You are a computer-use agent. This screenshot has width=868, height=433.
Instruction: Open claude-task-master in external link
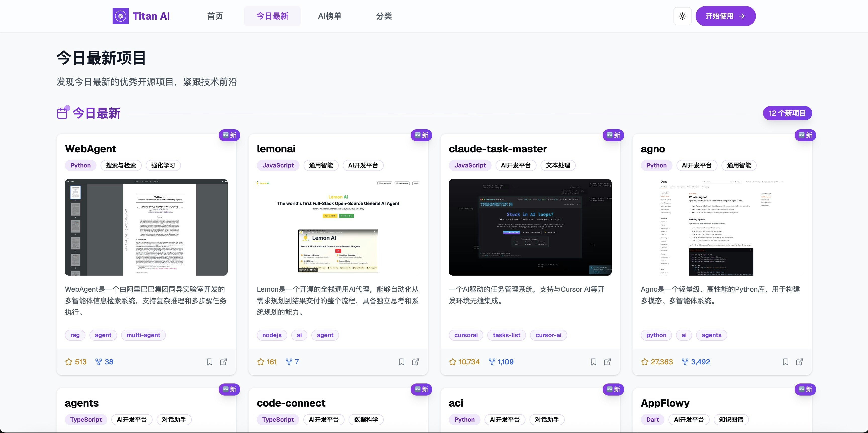608,362
